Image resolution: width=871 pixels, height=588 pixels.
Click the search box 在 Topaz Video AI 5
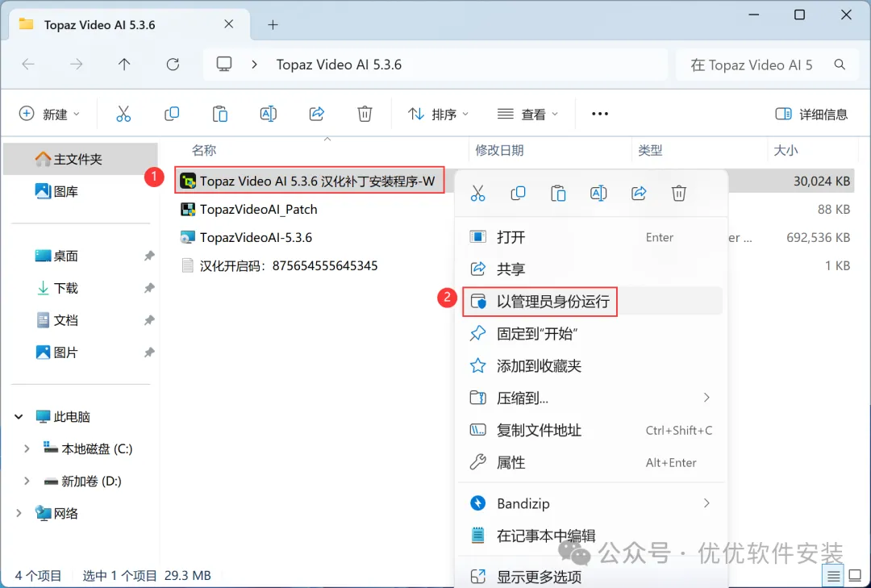point(769,65)
